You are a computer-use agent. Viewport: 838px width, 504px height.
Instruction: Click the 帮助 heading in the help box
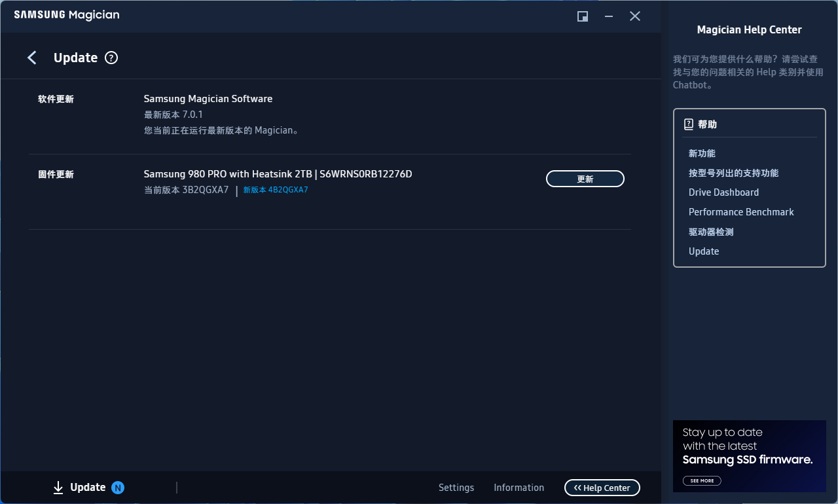(x=707, y=124)
